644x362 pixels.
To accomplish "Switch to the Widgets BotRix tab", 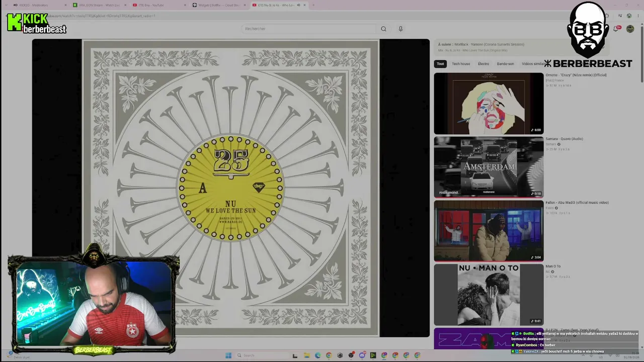I will click(x=219, y=5).
